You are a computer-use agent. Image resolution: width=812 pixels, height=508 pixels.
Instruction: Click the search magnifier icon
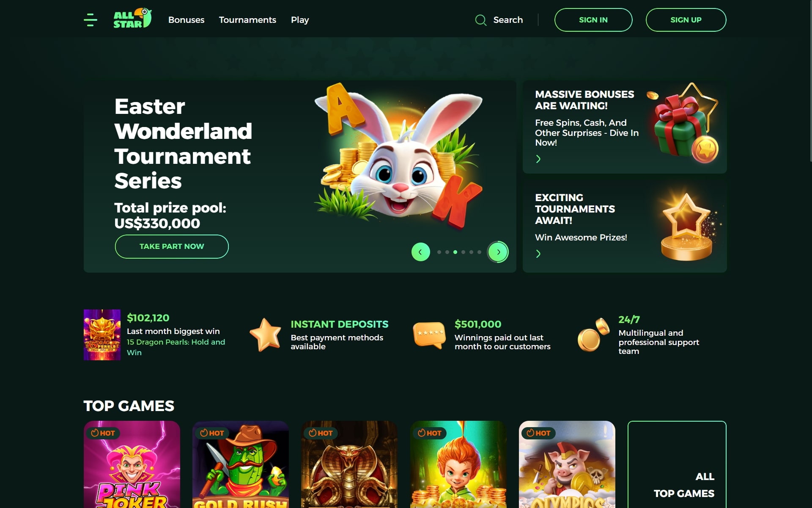(480, 20)
